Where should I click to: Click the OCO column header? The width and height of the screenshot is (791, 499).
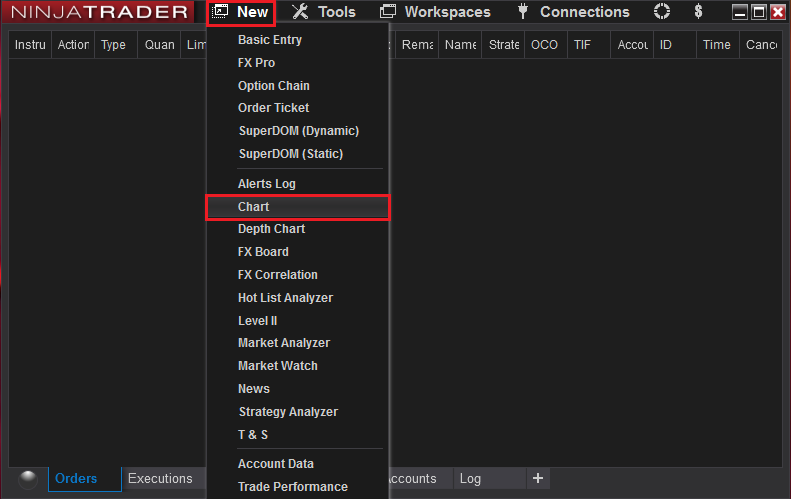(546, 45)
